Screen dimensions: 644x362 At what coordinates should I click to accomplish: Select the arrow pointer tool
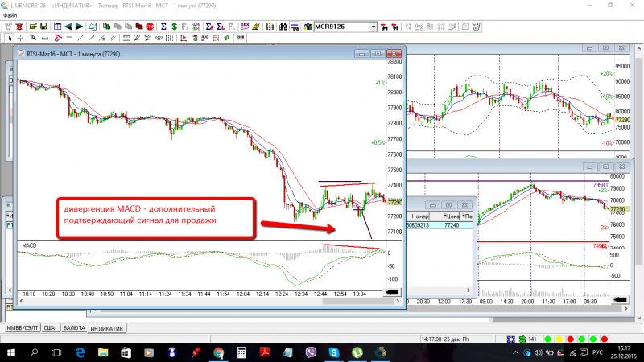(x=10, y=38)
